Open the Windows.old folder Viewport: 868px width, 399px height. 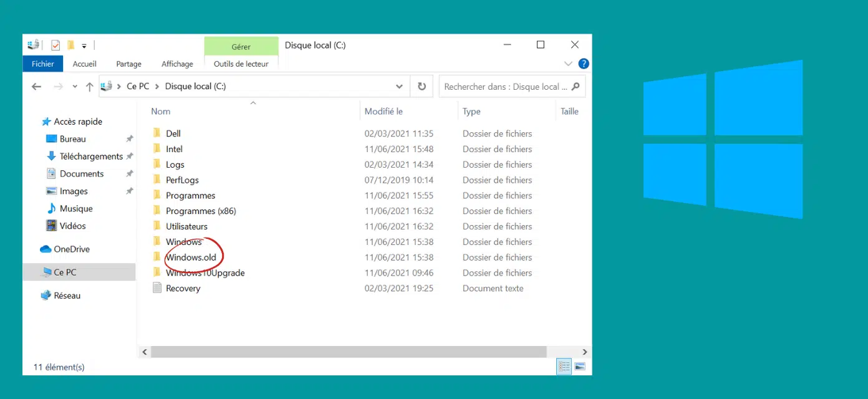[x=191, y=257]
